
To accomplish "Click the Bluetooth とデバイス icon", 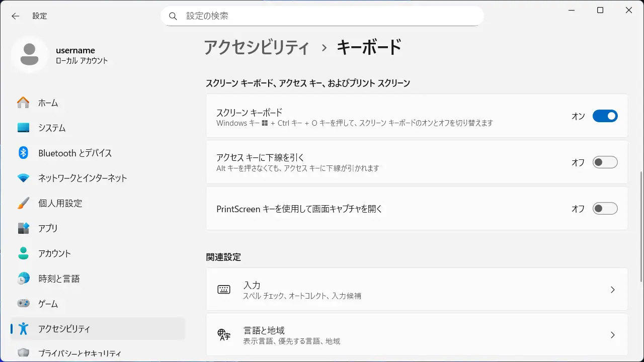I will click(x=23, y=153).
